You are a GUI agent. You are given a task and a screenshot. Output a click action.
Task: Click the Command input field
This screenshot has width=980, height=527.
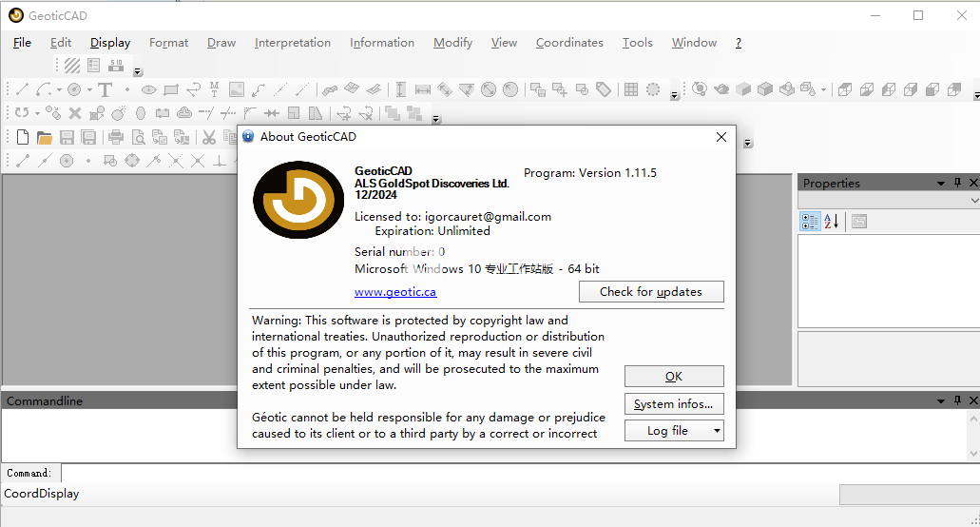[520, 473]
